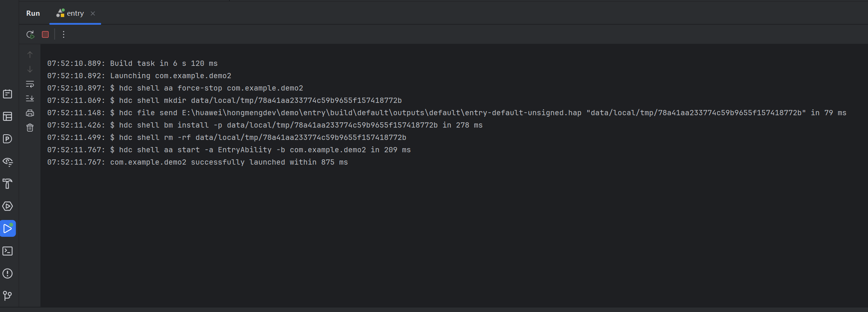Open the Terminal tool window
Screen dimensions: 868x312
8,251
